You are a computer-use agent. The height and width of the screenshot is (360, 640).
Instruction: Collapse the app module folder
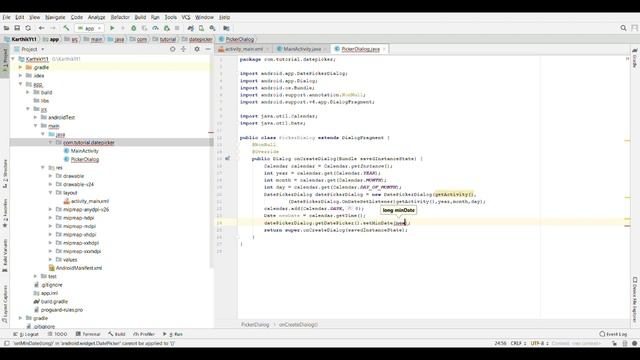point(20,84)
